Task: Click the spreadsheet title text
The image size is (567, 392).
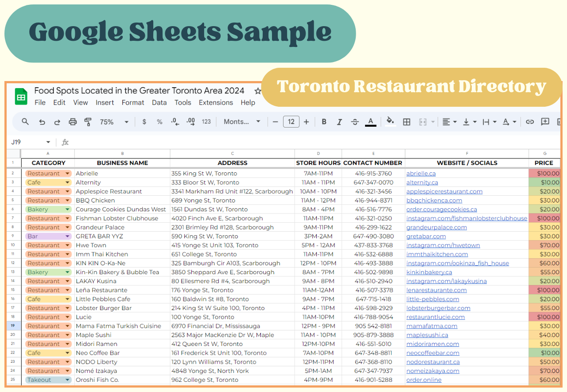Action: pos(139,91)
